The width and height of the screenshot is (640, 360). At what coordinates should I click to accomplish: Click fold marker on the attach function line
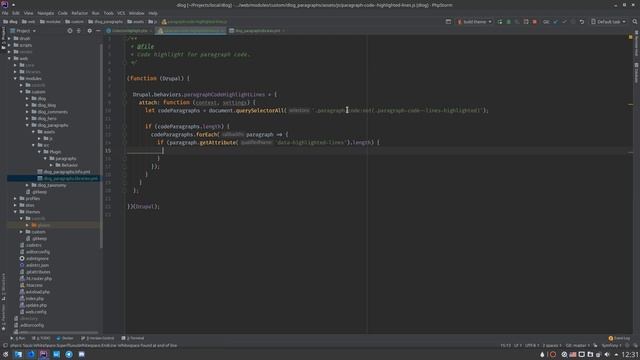[x=124, y=102]
